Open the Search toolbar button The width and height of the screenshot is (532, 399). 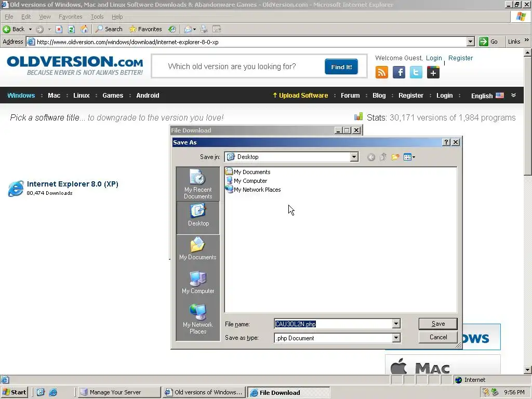pos(109,29)
